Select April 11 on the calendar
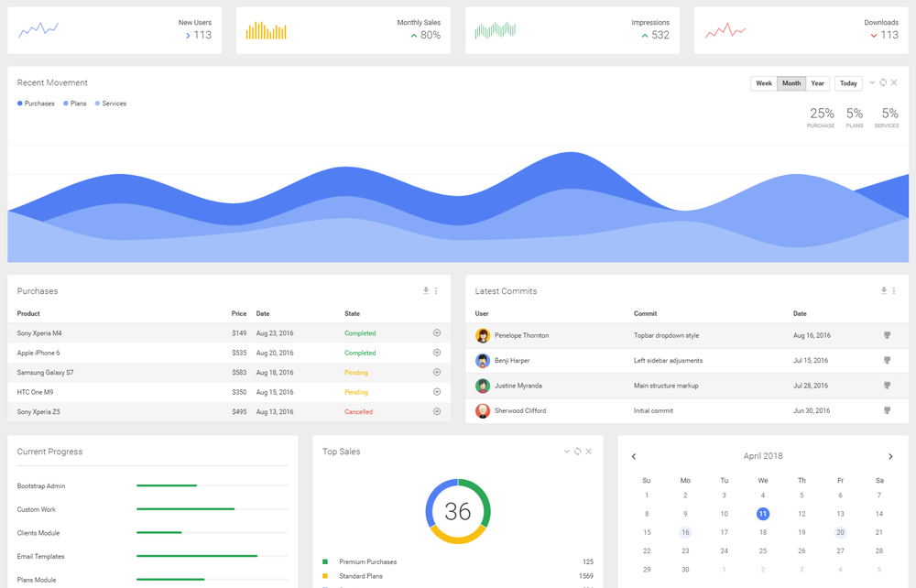This screenshot has width=916, height=588. click(x=763, y=514)
